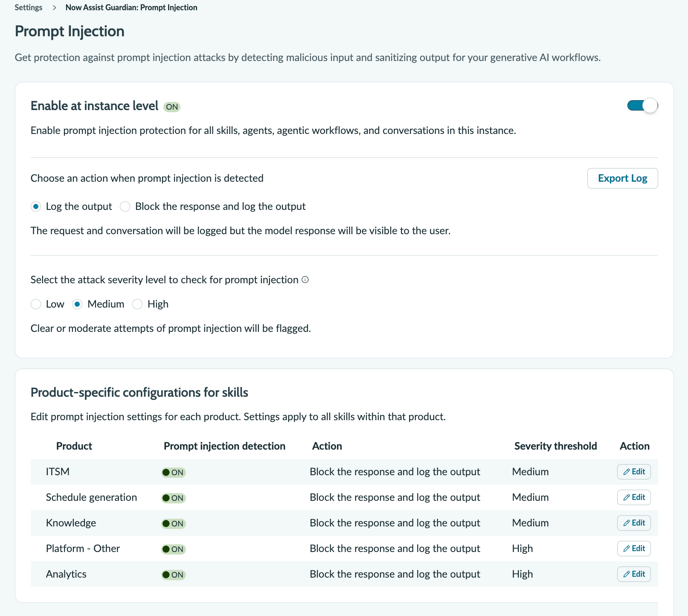
Task: Click Now Assist Guardian: Prompt Injection breadcrumb
Action: click(x=131, y=8)
